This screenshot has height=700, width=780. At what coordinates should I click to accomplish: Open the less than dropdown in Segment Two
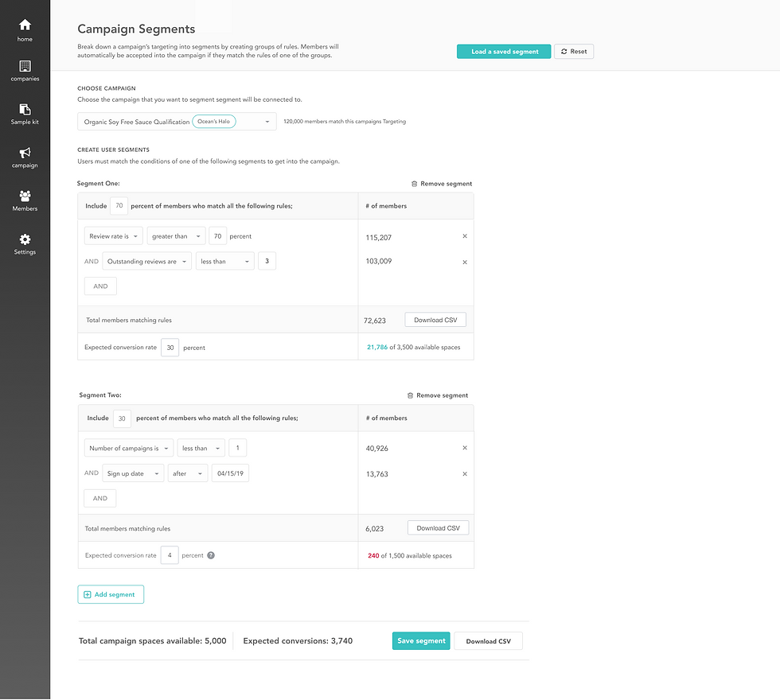(201, 448)
